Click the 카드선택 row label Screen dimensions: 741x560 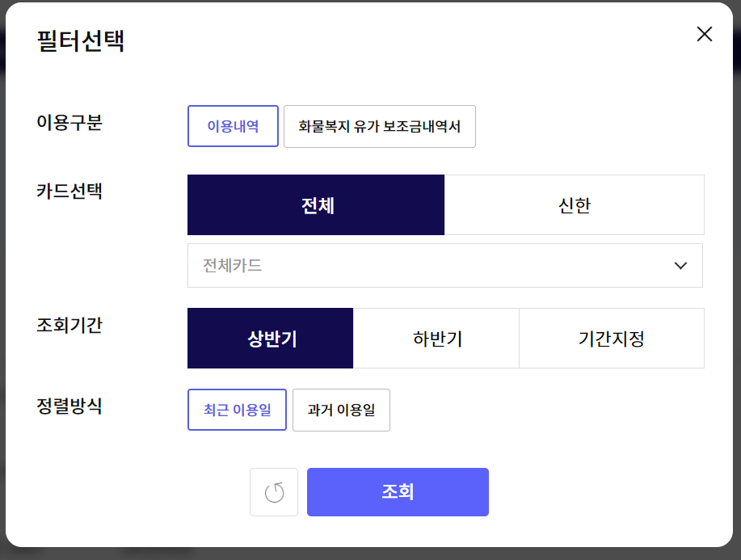click(69, 192)
